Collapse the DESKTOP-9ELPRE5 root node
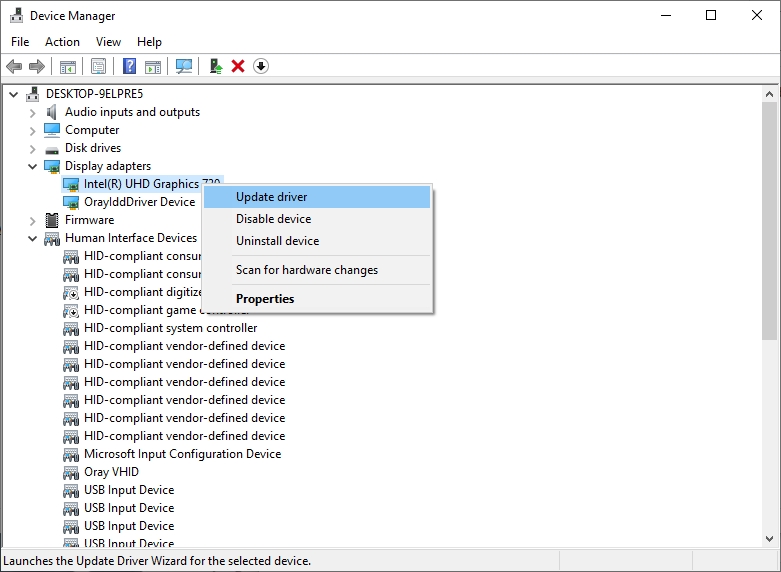The width and height of the screenshot is (781, 572). (14, 94)
